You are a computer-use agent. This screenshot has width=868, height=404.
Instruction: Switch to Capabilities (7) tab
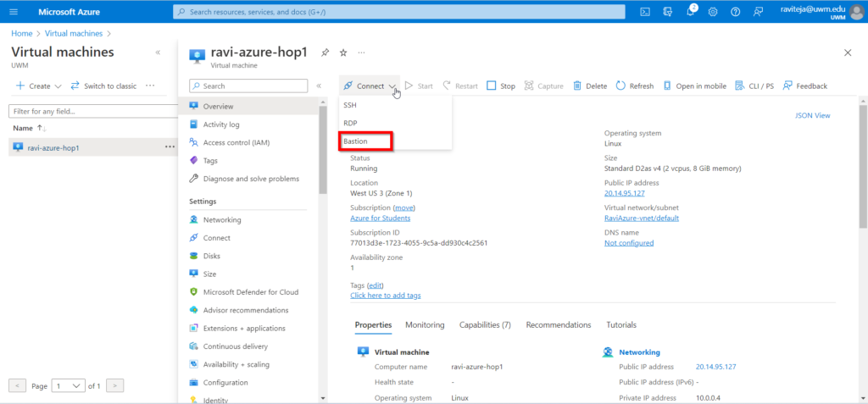(485, 325)
